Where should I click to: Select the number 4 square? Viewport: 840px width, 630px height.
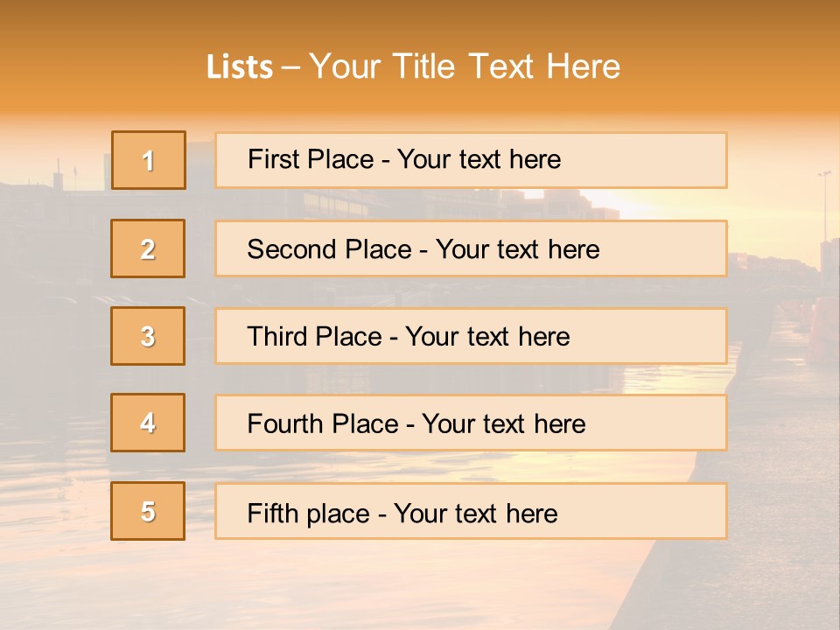(x=148, y=423)
